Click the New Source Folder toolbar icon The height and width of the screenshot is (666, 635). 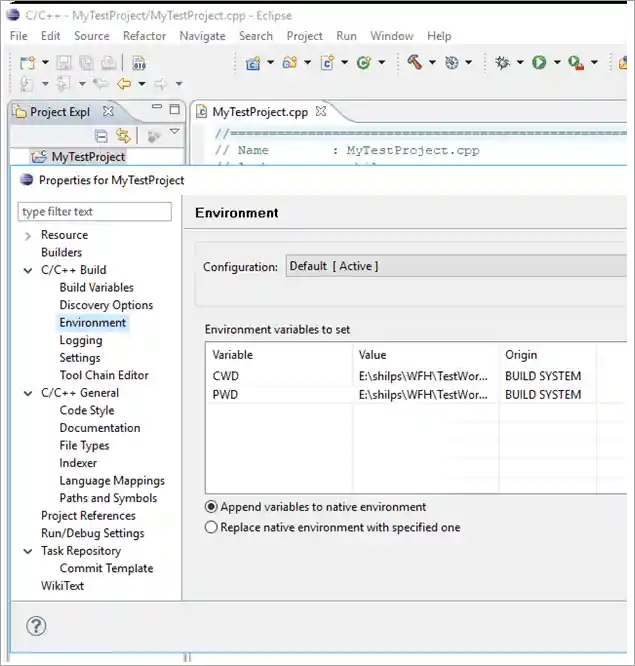coord(290,63)
